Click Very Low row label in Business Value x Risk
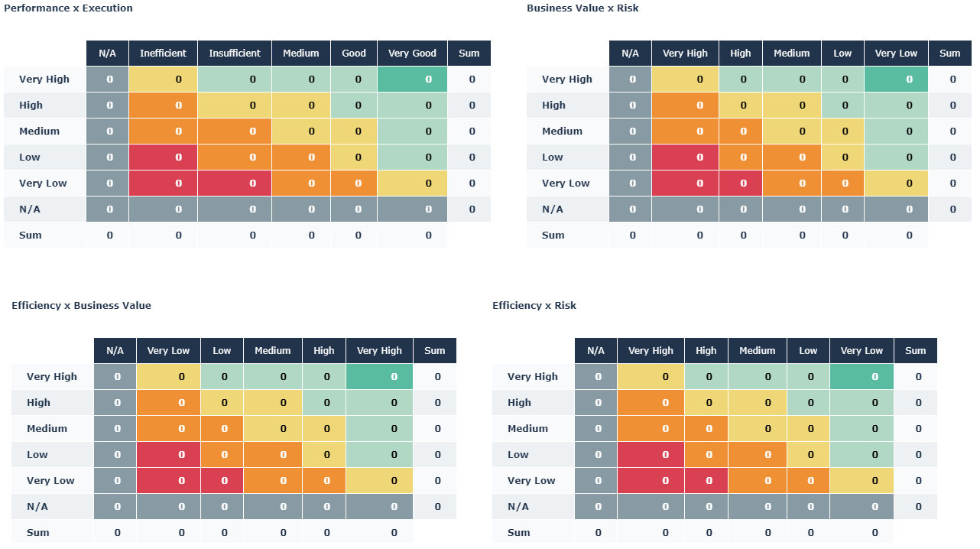 pyautogui.click(x=566, y=184)
